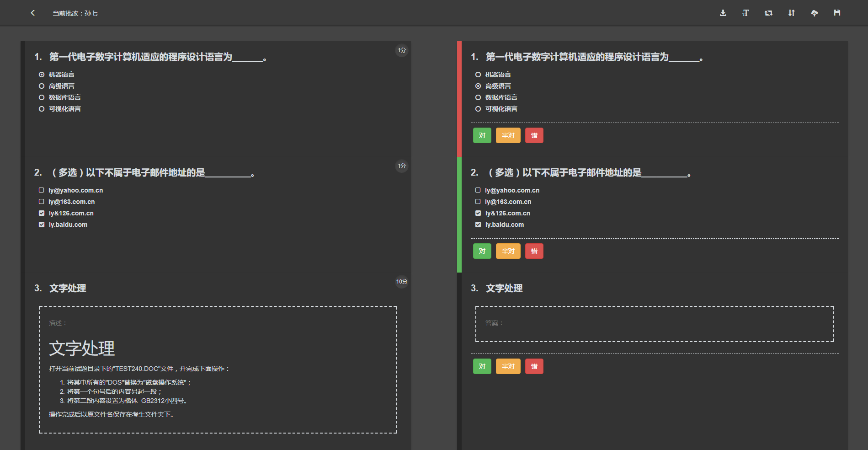Mark question 3 文字处理 as 错
Image resolution: width=868 pixels, height=450 pixels.
[534, 366]
